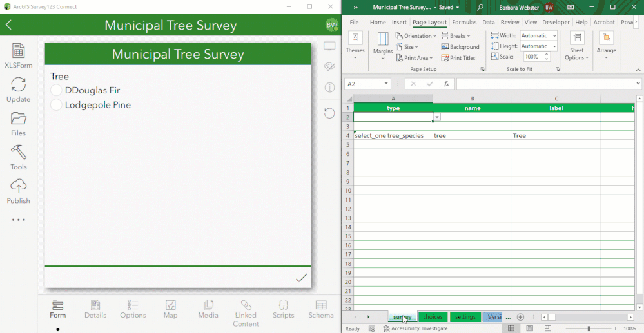Image resolution: width=644 pixels, height=333 pixels.
Task: Go back with the arrow in Survey123 header
Action: 8,25
